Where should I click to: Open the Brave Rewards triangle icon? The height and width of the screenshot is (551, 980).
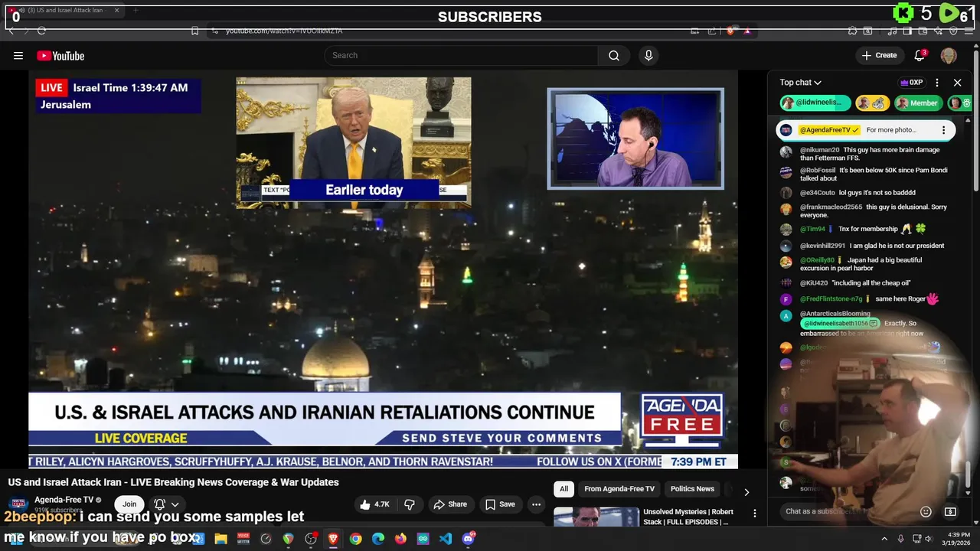click(x=747, y=31)
